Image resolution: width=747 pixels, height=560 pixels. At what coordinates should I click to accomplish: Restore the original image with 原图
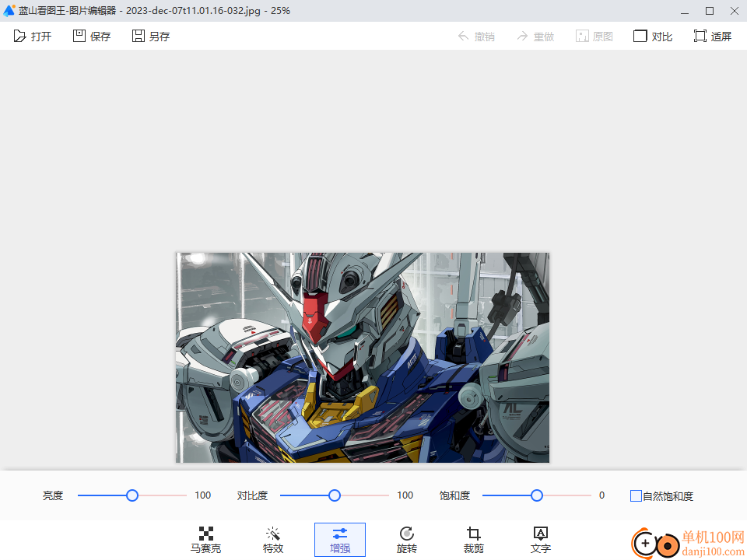click(594, 37)
